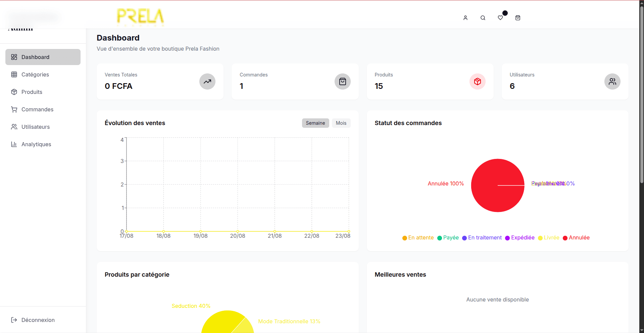Viewport: 644px width, 333px height.
Task: Click the red Annulée pie slice
Action: click(497, 185)
